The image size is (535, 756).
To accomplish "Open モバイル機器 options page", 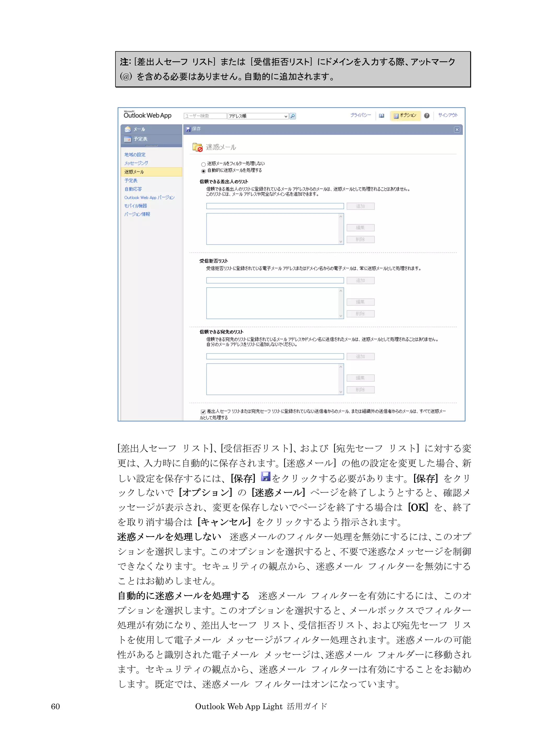I will pos(135,206).
